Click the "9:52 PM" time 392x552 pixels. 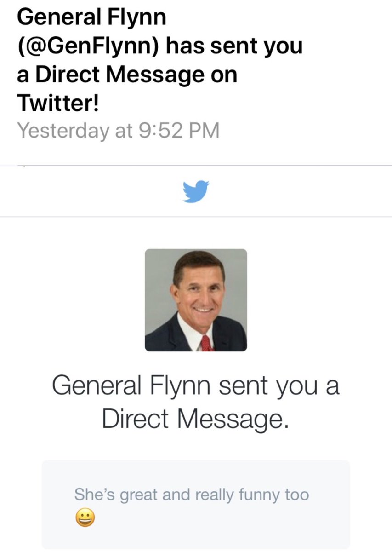pyautogui.click(x=179, y=130)
